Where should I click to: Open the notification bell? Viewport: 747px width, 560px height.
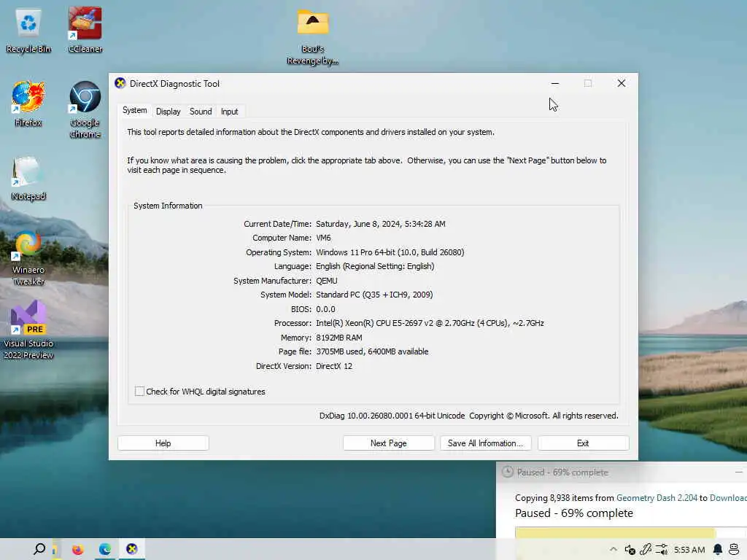tap(718, 550)
